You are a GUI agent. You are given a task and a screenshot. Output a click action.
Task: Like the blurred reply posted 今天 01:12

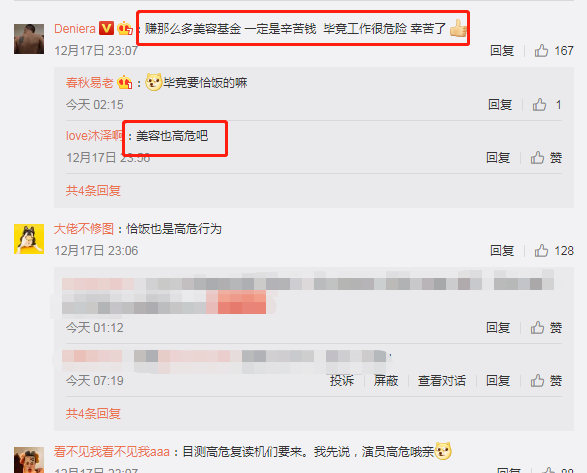[546, 328]
